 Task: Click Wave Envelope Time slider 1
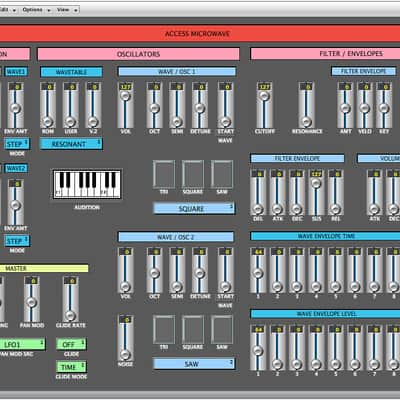point(258,270)
